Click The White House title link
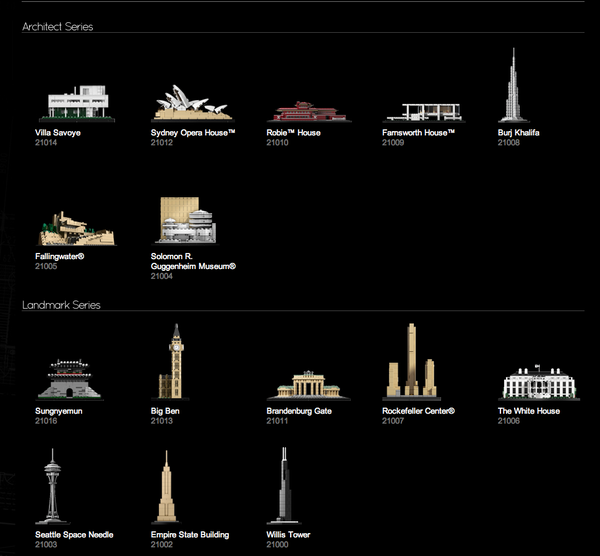 pyautogui.click(x=529, y=411)
